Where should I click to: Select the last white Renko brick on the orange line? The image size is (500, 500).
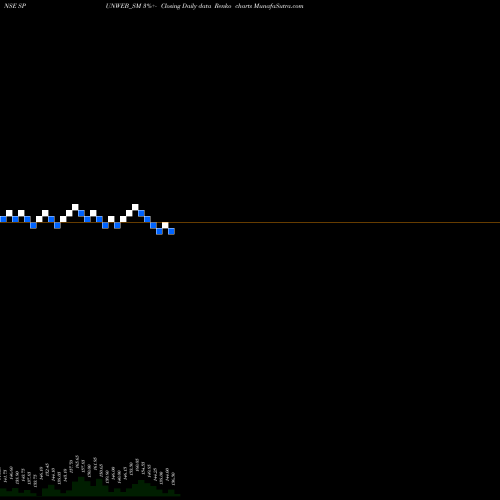(x=165, y=225)
